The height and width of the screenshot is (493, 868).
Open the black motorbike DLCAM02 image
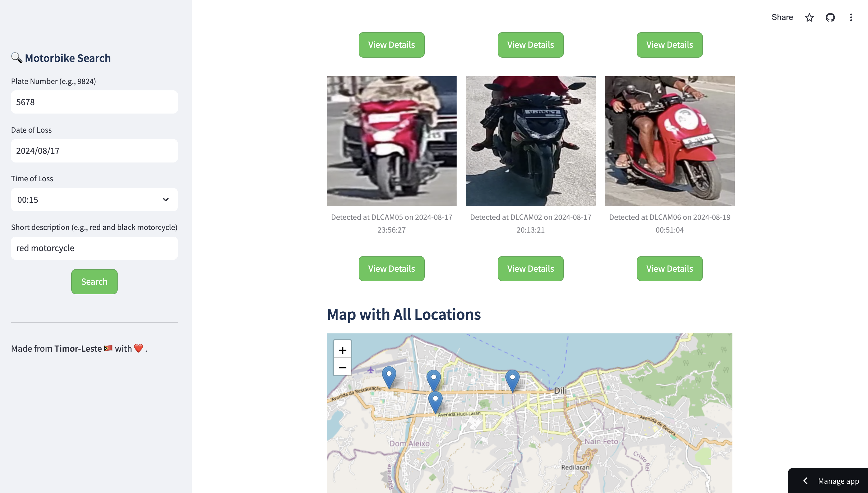point(530,141)
